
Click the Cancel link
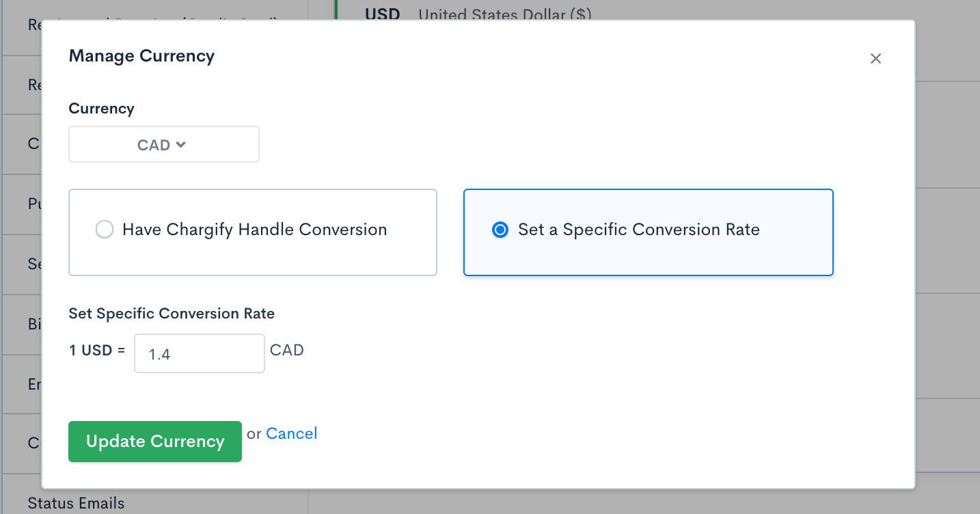tap(291, 433)
